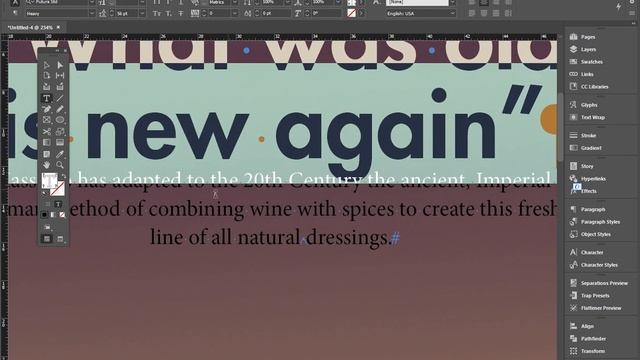
Task: Select the Pen tool
Action: (47, 109)
